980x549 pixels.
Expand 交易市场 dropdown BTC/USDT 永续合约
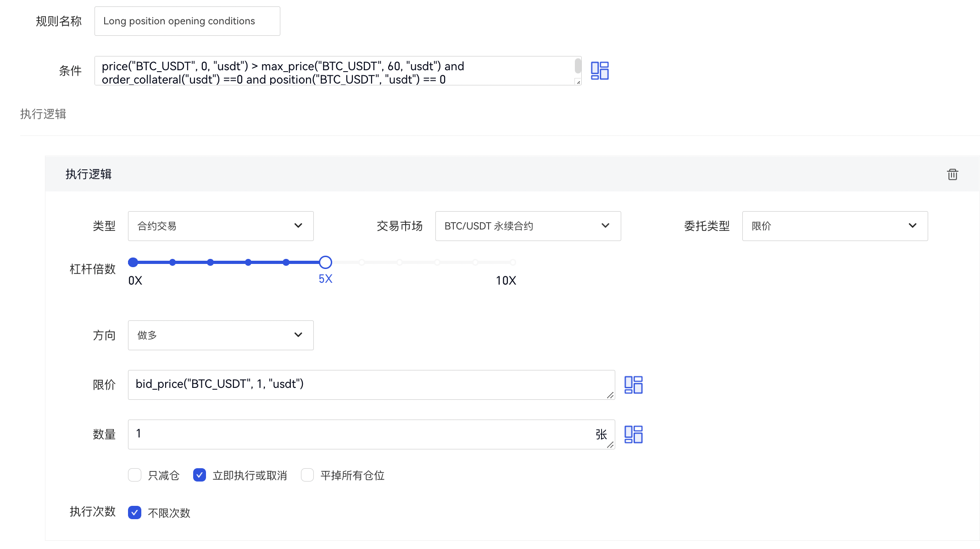(x=528, y=226)
